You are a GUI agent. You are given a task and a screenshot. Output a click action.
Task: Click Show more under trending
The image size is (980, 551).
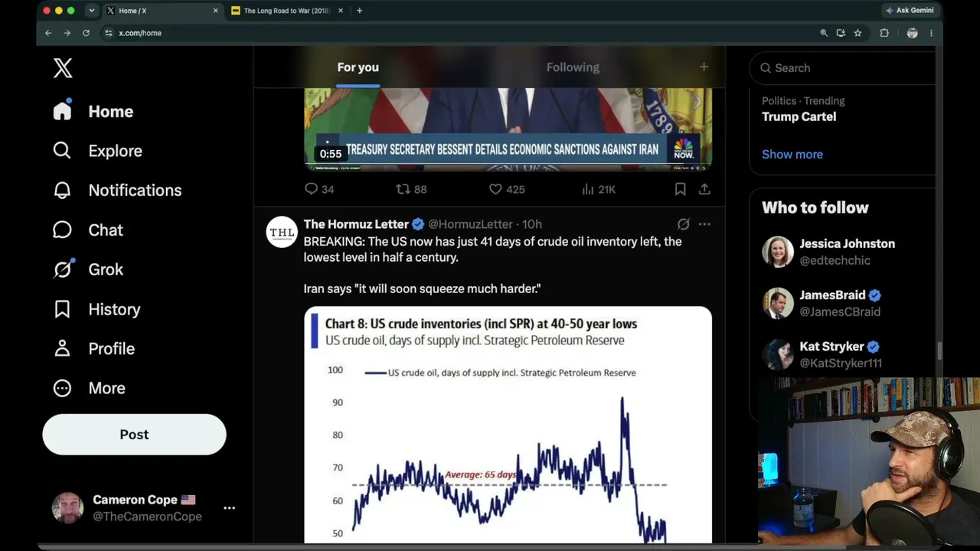tap(792, 155)
